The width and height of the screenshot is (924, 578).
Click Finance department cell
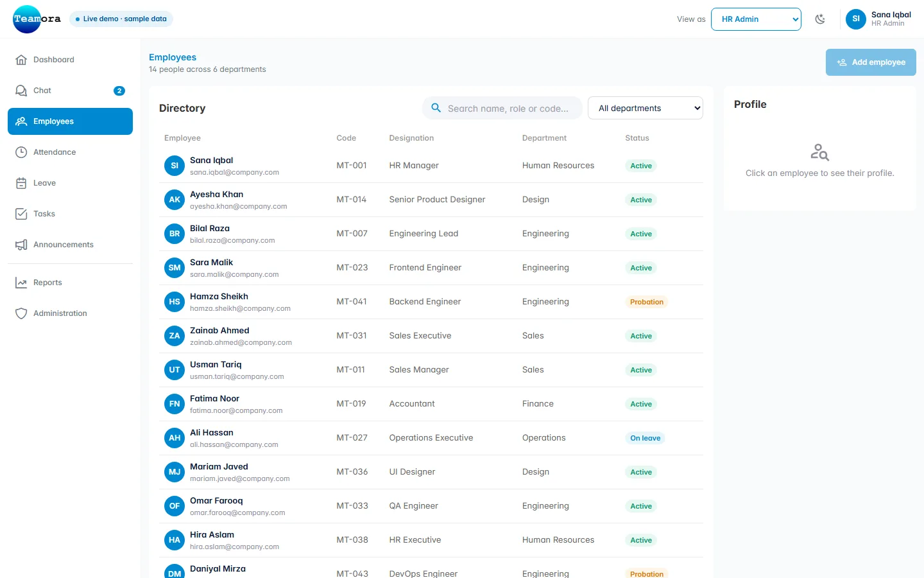(538, 404)
